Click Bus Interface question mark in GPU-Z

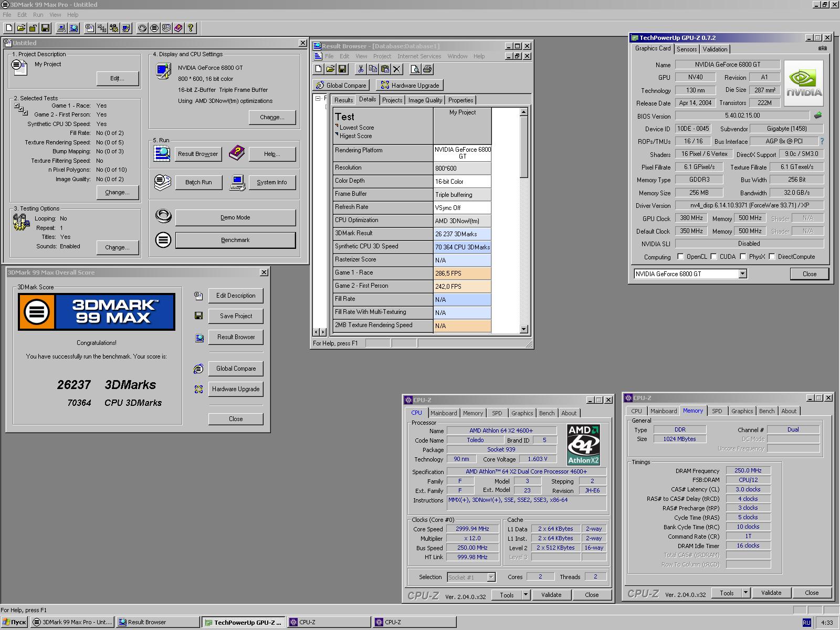point(822,141)
